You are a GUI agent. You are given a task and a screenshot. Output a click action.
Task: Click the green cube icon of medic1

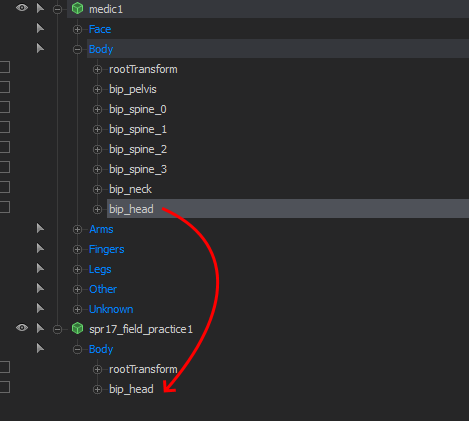click(77, 8)
